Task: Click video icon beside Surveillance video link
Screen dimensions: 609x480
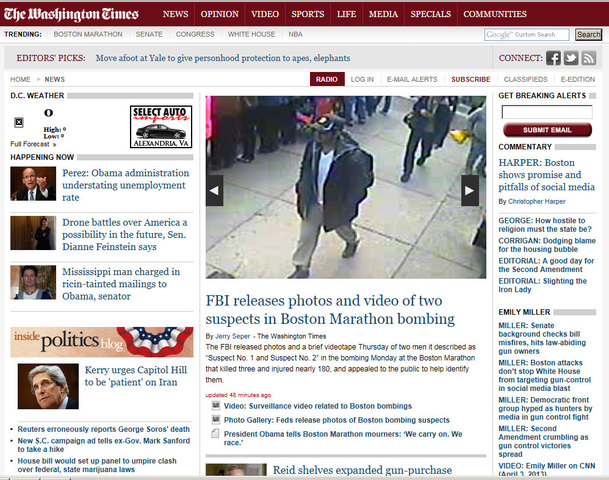Action: [x=216, y=406]
